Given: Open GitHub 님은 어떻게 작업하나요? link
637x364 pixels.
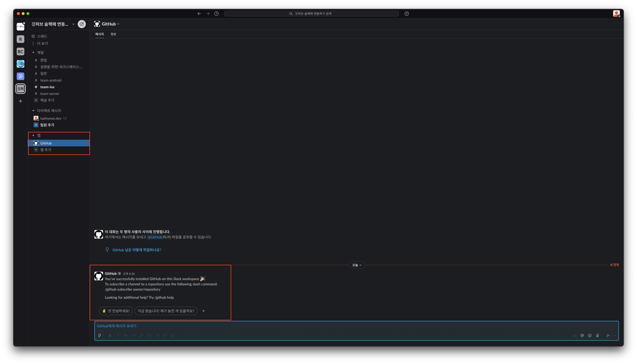Looking at the screenshot, I should (x=136, y=250).
